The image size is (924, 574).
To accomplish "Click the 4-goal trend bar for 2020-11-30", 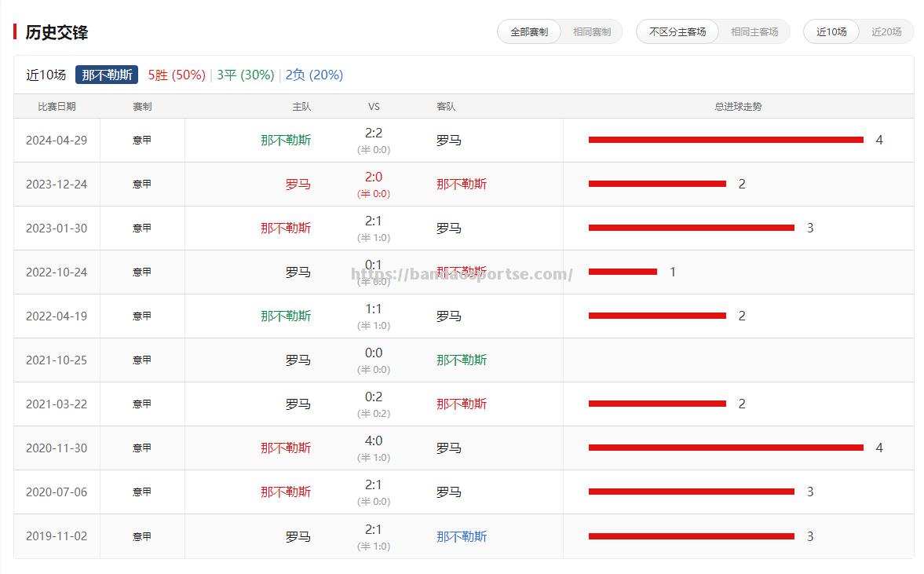I will coord(726,448).
